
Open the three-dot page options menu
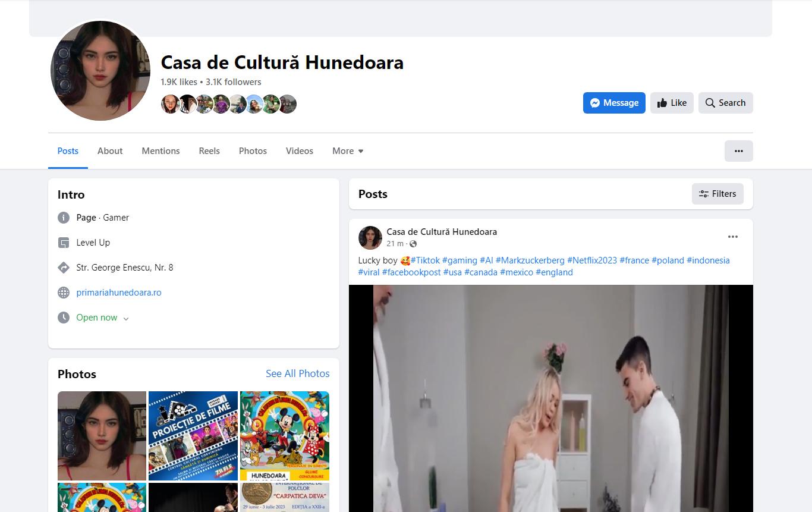click(x=738, y=151)
